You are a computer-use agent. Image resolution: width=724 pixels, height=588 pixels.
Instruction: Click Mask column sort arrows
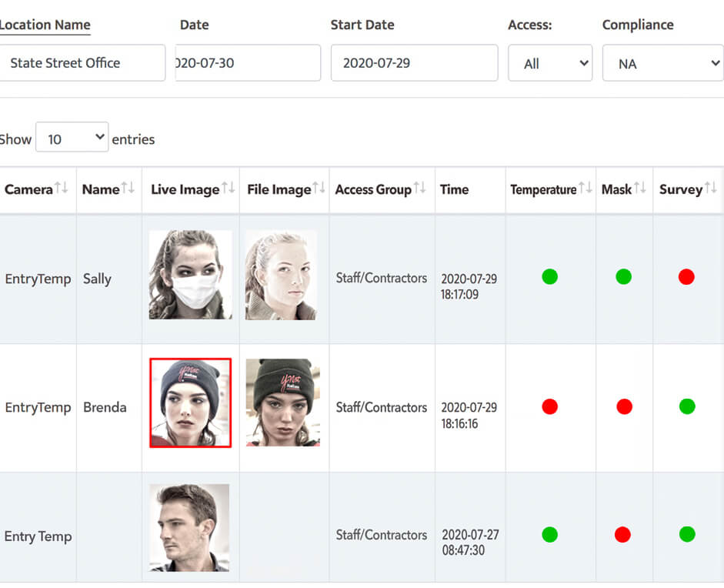[x=641, y=189]
